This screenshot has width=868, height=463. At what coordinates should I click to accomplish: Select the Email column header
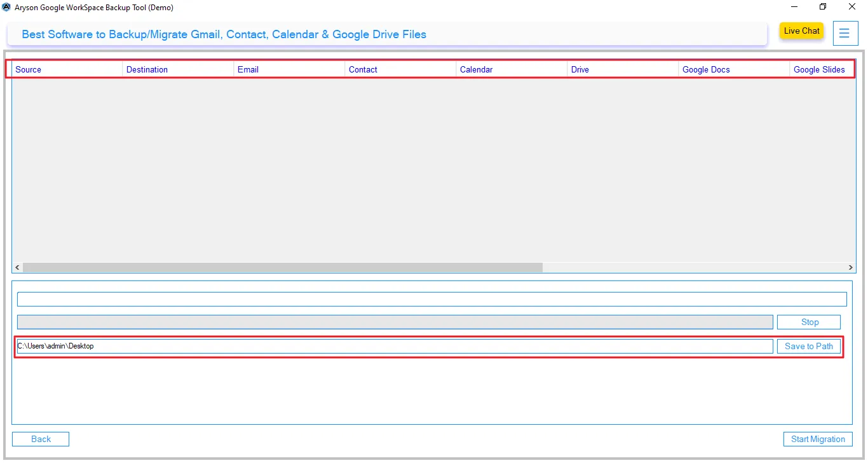248,69
